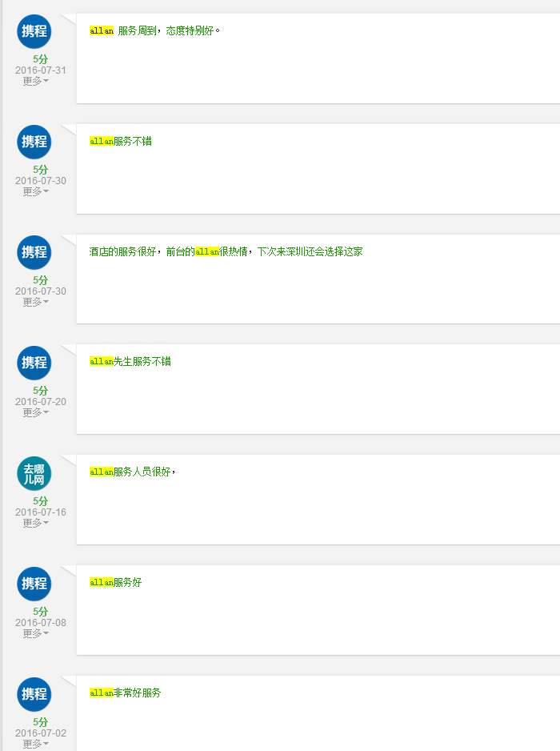Click the Qunar (去哪儿网) source logo
This screenshot has width=560, height=751.
pos(34,473)
